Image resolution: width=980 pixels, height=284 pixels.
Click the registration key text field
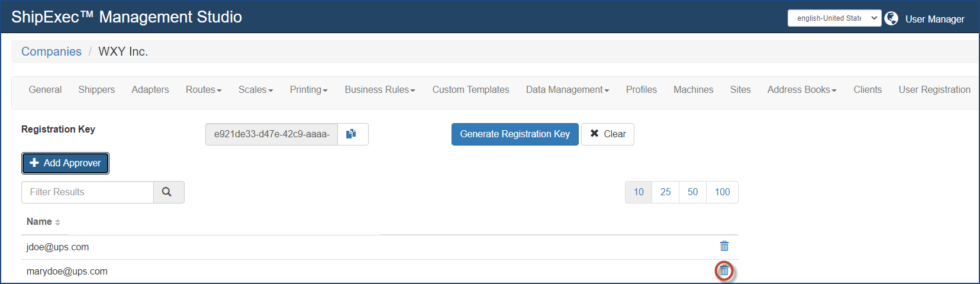coord(272,134)
